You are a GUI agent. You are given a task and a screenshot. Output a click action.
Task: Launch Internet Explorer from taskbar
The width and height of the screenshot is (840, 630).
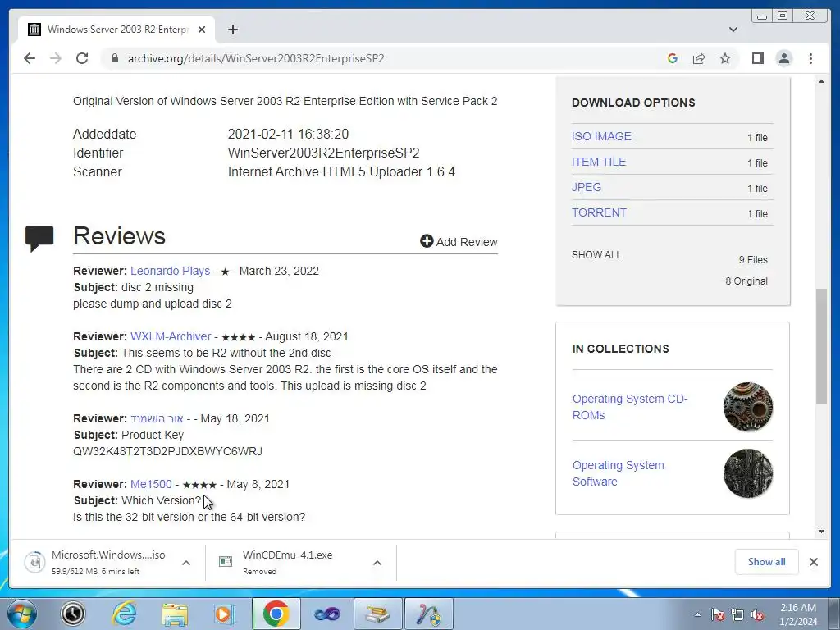(x=124, y=614)
